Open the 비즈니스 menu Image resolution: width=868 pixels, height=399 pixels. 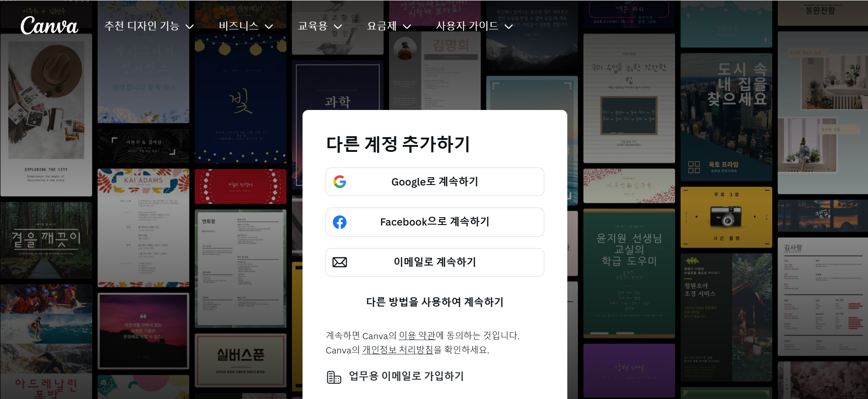(246, 26)
